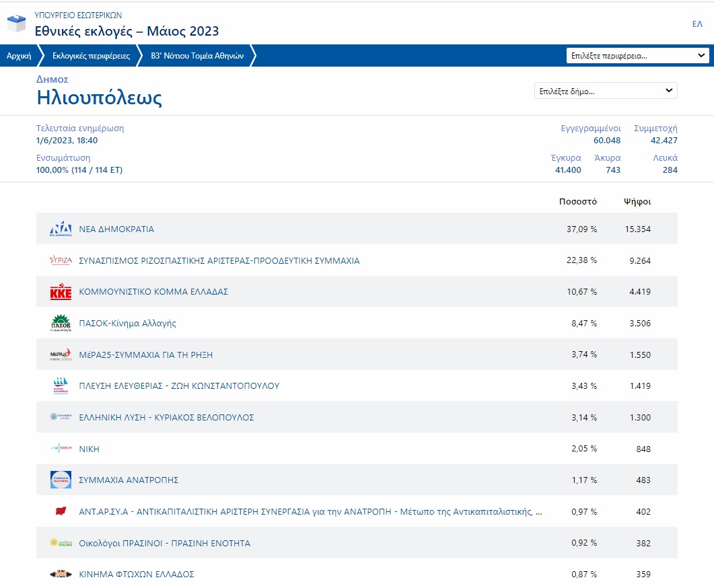Screen dimensions: 714x588
Task: Open ΜέΡΑ25-ΣΥΜΜΑΧΙΑ ΓΙΑ ΤΗ ΡΗΞΗ name
Action: (146, 355)
